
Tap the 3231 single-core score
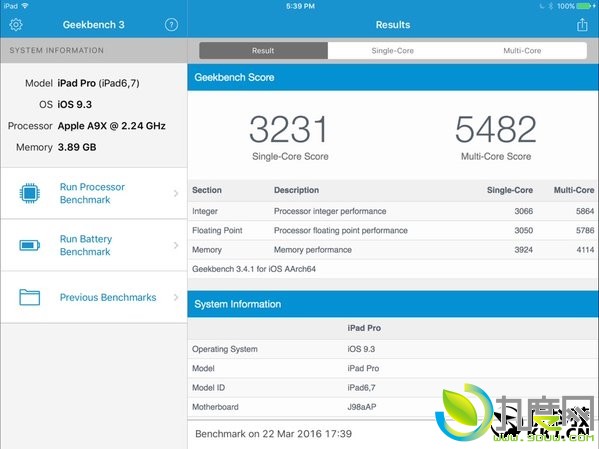point(288,129)
